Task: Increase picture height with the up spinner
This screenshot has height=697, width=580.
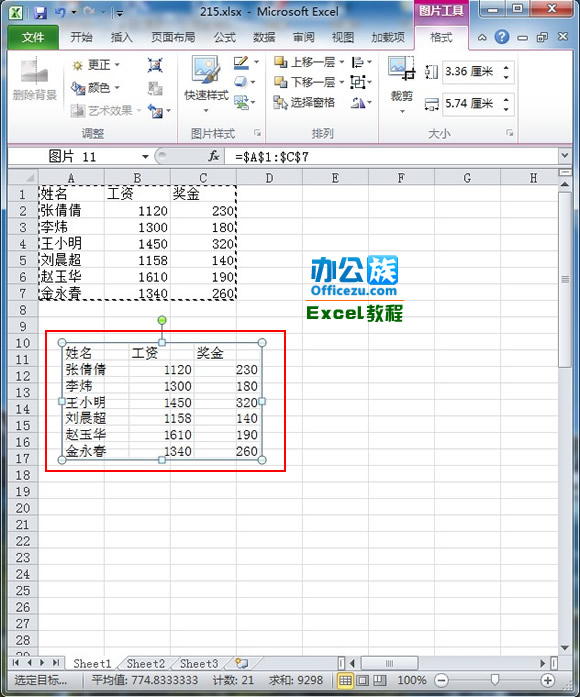Action: [506, 67]
